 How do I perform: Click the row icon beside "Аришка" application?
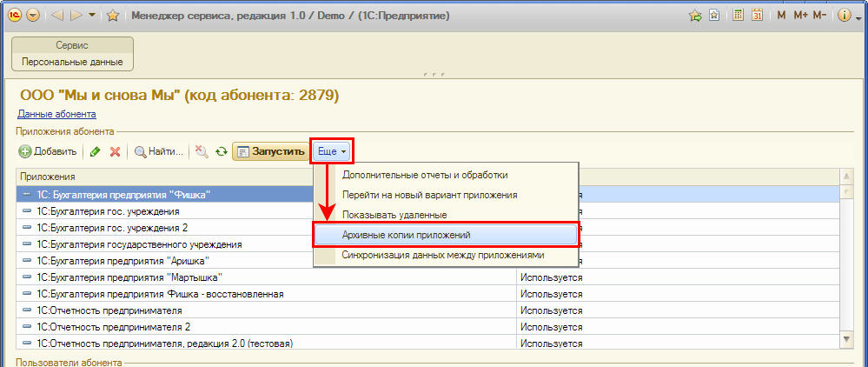click(x=27, y=261)
